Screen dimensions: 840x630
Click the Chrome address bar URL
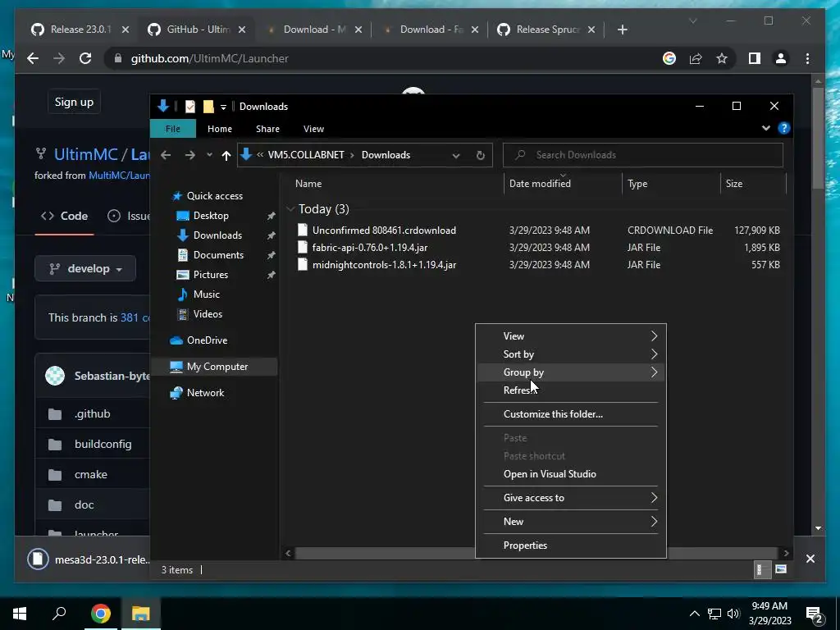pos(209,58)
